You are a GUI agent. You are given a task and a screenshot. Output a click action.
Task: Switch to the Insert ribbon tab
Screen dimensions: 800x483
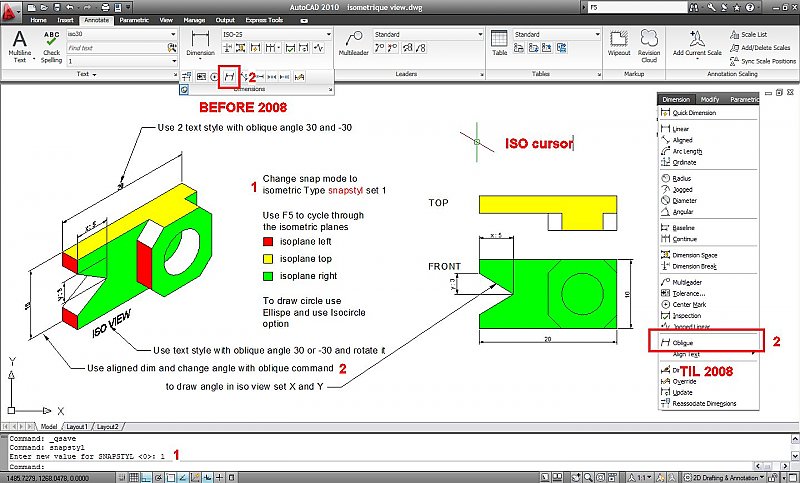click(x=65, y=20)
